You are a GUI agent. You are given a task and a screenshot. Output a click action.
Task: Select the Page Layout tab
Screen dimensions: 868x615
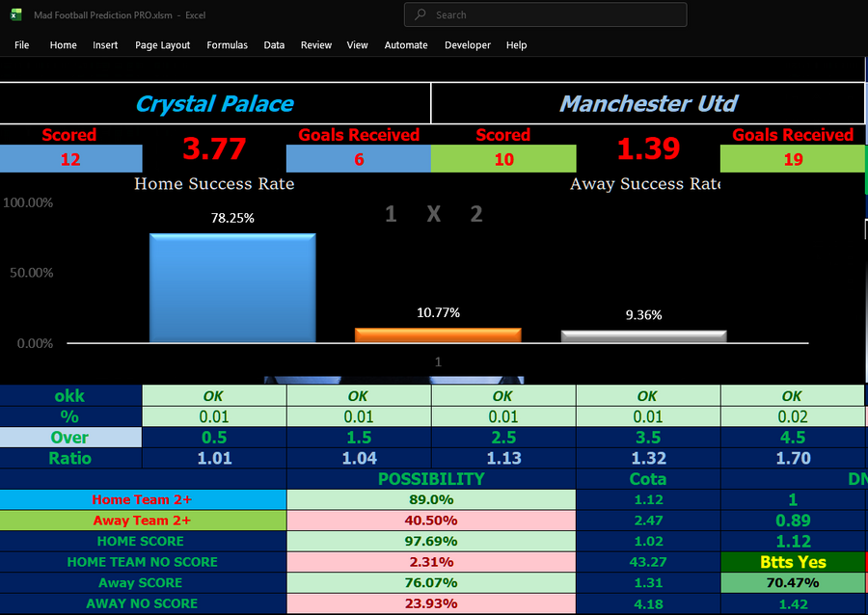pos(162,44)
